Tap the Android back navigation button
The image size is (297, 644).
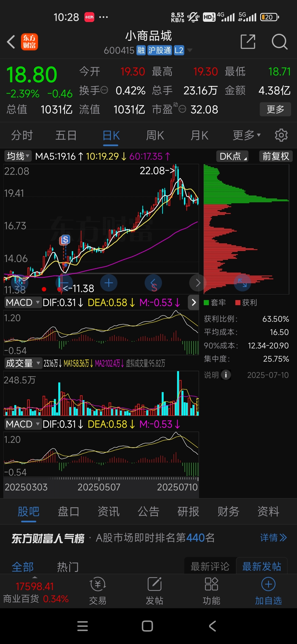point(212,626)
